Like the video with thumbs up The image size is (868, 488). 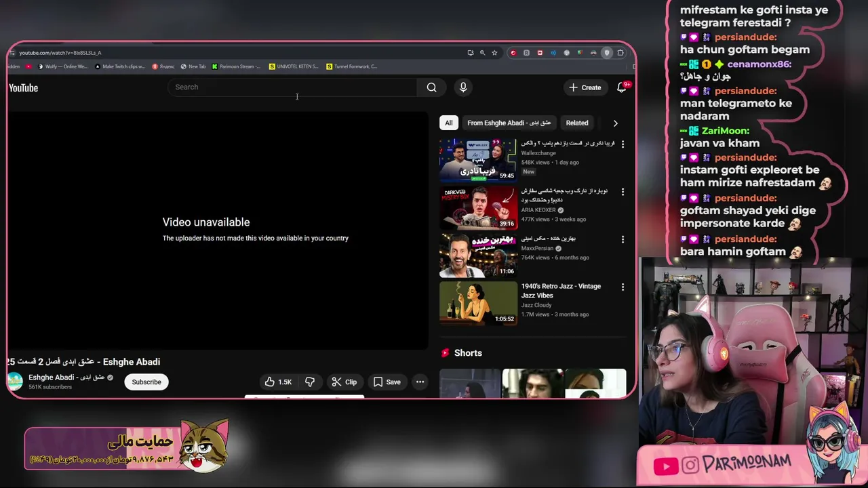278,382
